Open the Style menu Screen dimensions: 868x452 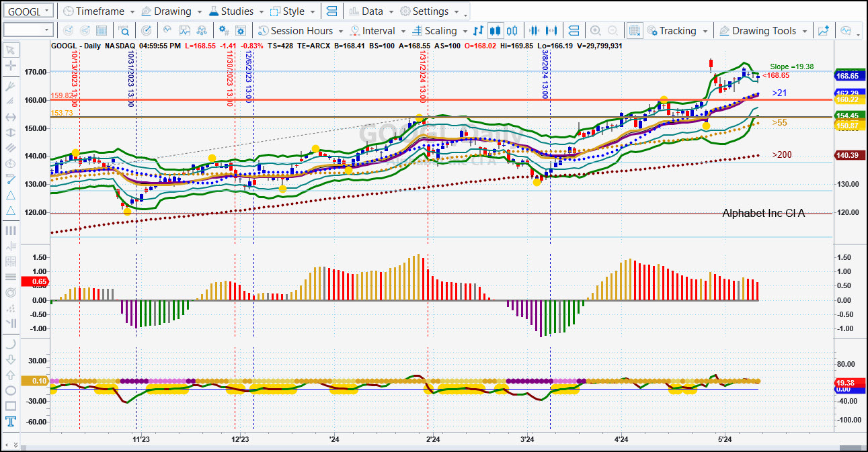[292, 11]
